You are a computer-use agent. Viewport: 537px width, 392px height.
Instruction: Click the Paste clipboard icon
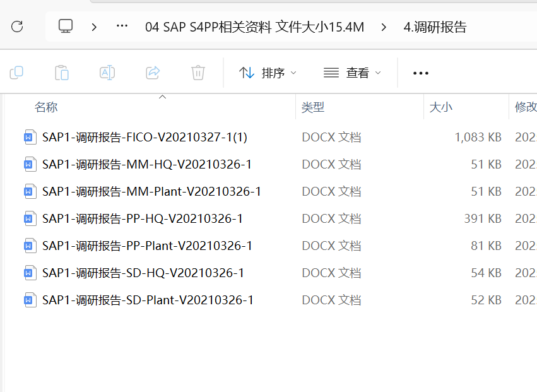62,73
